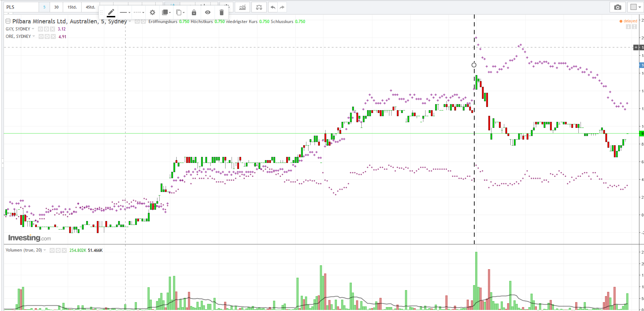Open the chart layout dropdown
This screenshot has width=644, height=311.
(x=635, y=7)
